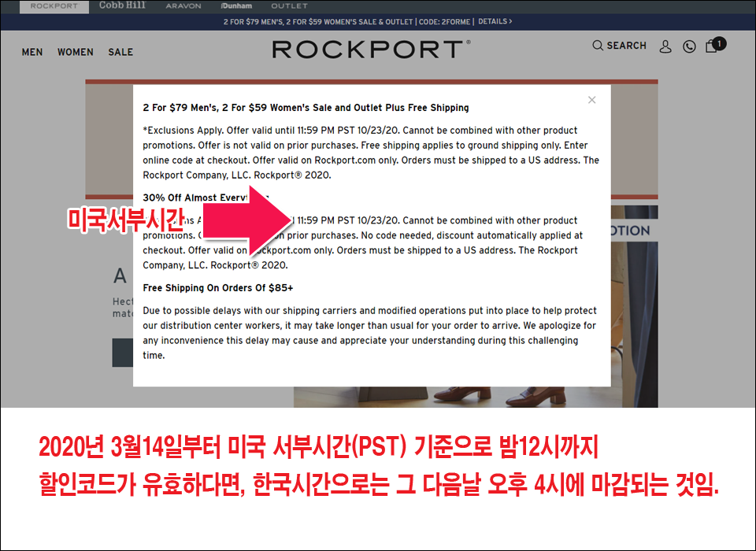Click the 2FORME promo banner text

349,22
